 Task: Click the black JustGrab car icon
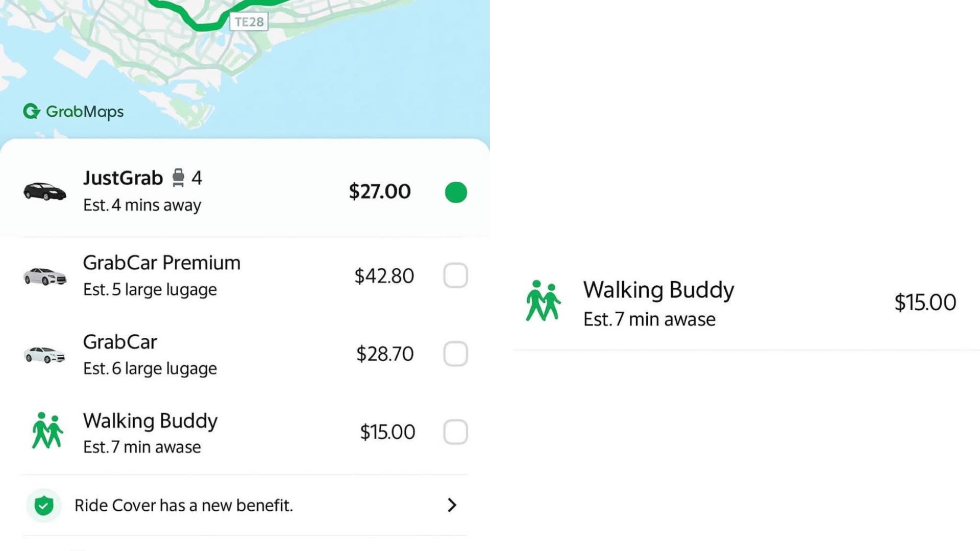pyautogui.click(x=45, y=192)
